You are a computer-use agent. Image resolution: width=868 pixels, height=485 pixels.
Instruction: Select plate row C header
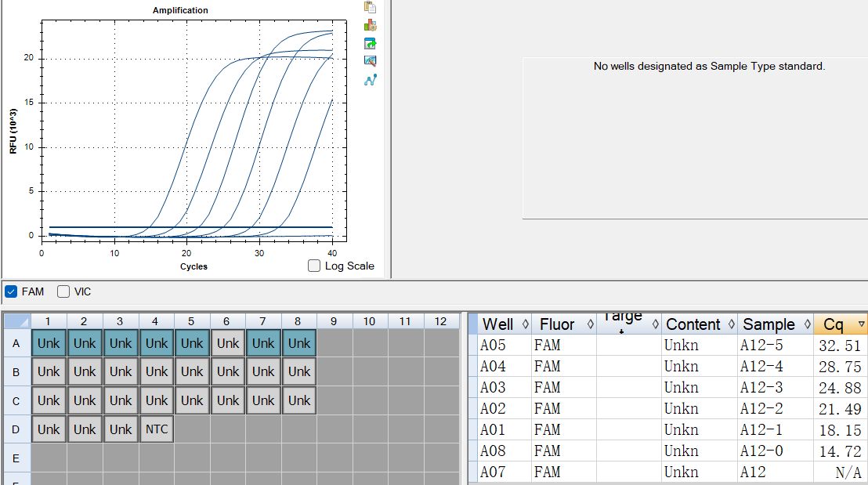16,401
